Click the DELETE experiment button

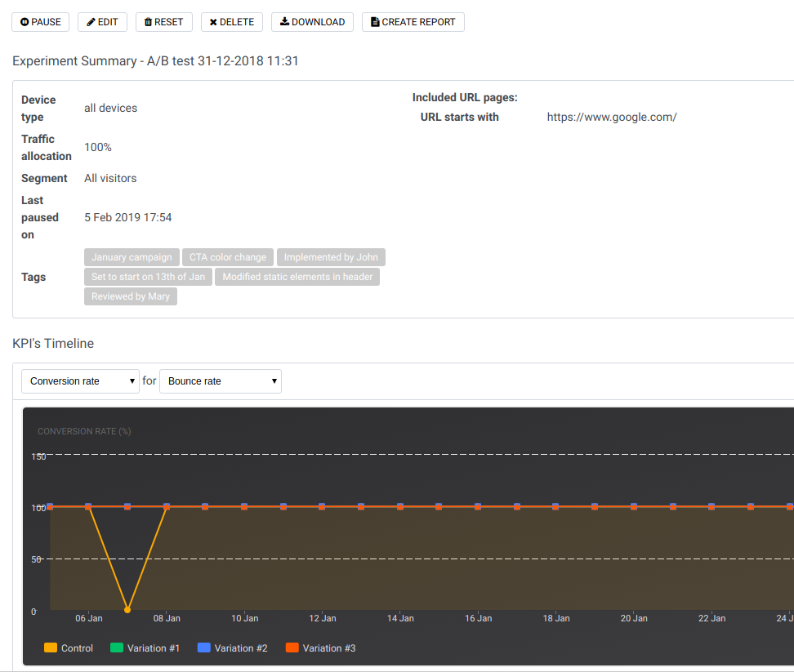232,22
